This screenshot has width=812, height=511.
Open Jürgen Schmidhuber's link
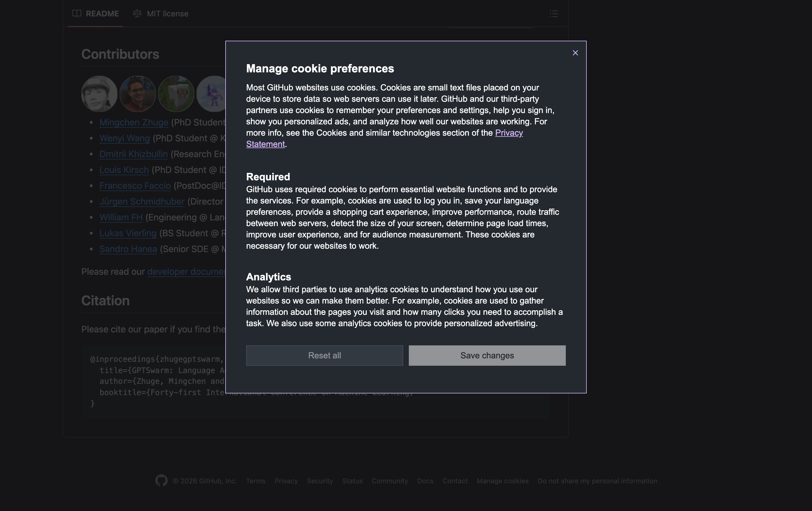tap(142, 202)
